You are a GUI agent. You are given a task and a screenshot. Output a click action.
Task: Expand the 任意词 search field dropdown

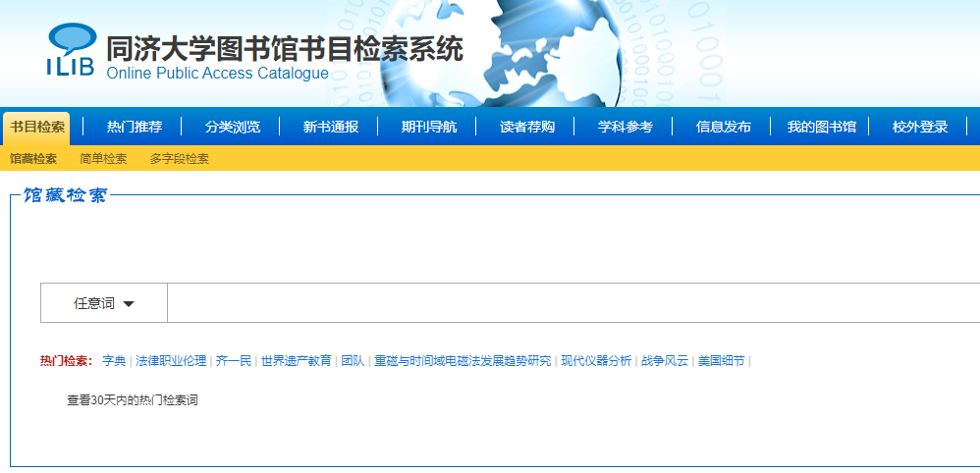click(x=104, y=303)
